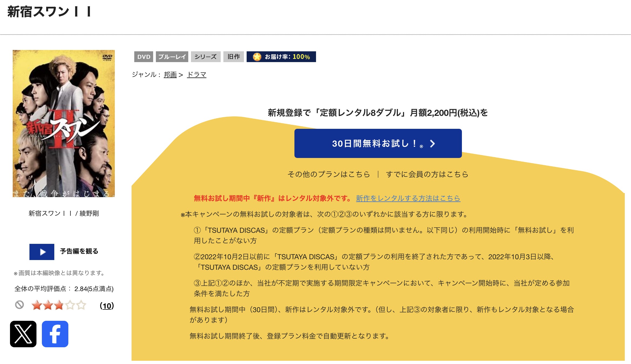Click the red 無料お試し期間中『新作』 warning text

[x=272, y=198]
